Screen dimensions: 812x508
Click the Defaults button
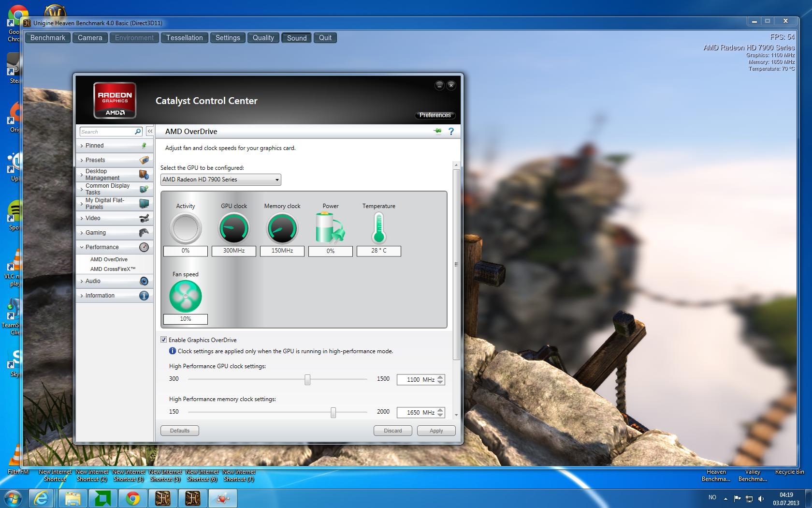(x=180, y=431)
